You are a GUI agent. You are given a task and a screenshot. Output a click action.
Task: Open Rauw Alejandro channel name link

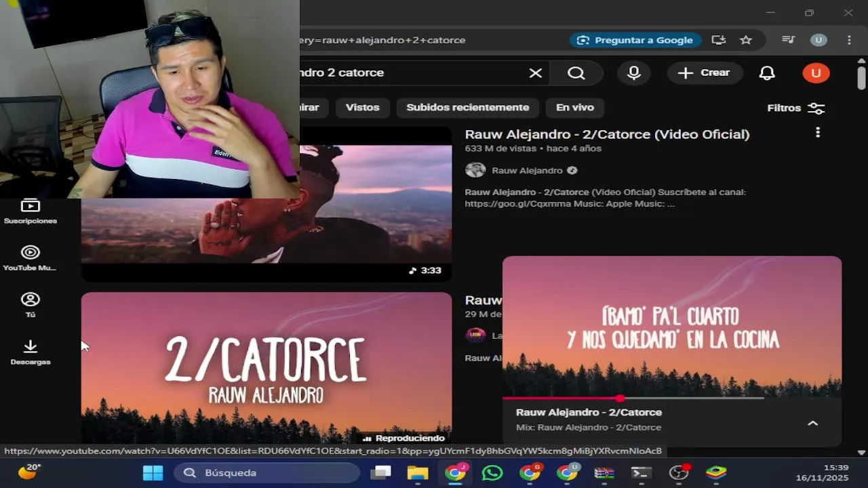click(527, 170)
